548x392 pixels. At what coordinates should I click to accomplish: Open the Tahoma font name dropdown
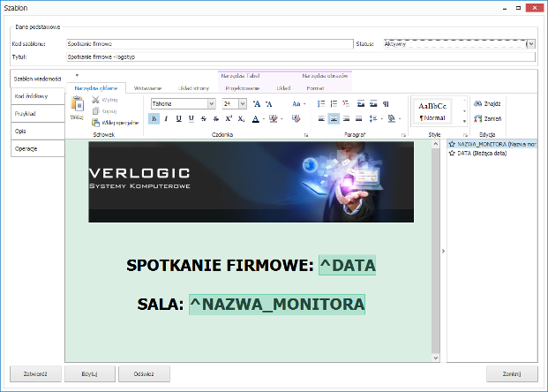click(211, 103)
